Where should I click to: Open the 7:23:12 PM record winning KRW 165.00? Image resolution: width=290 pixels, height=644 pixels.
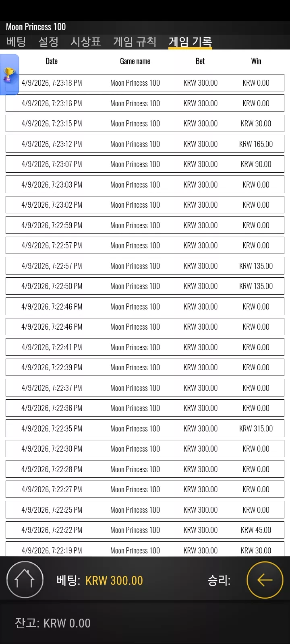point(145,144)
